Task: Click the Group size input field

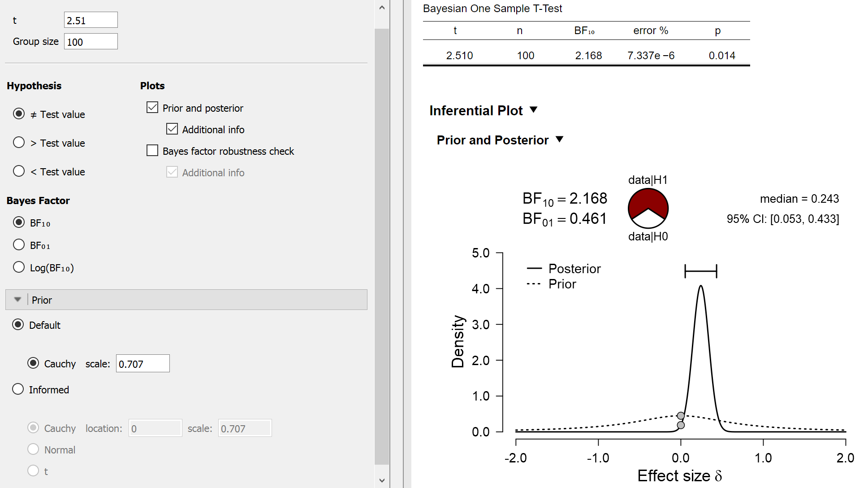Action: tap(91, 42)
